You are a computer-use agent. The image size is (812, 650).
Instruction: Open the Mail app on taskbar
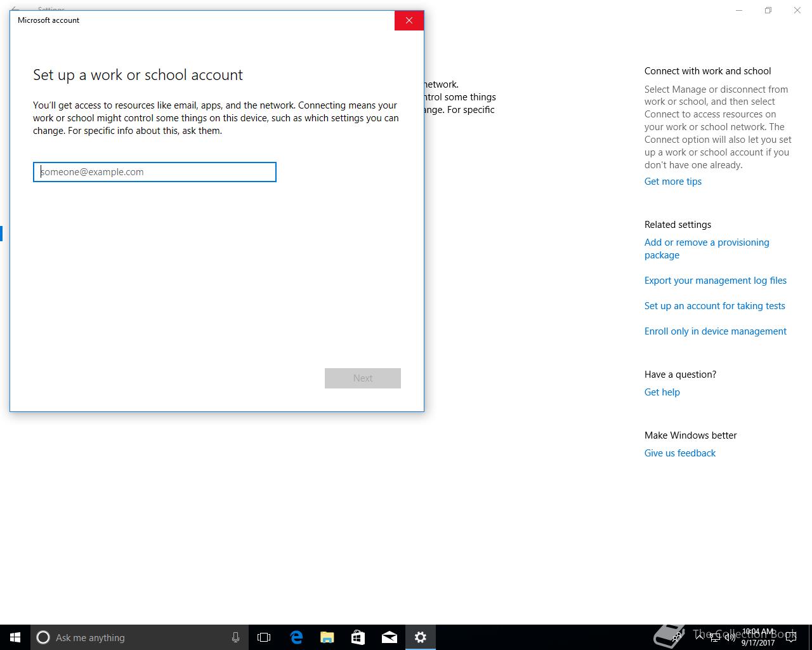point(389,637)
